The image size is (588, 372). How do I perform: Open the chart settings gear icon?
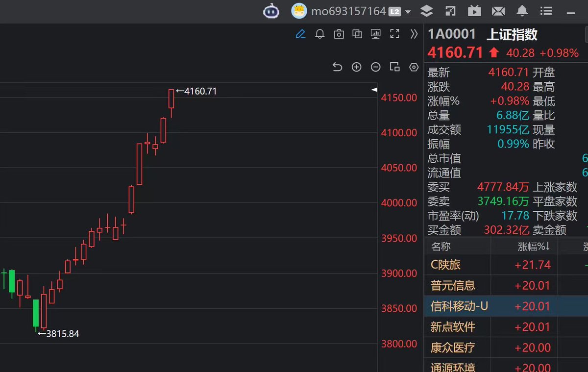point(414,67)
